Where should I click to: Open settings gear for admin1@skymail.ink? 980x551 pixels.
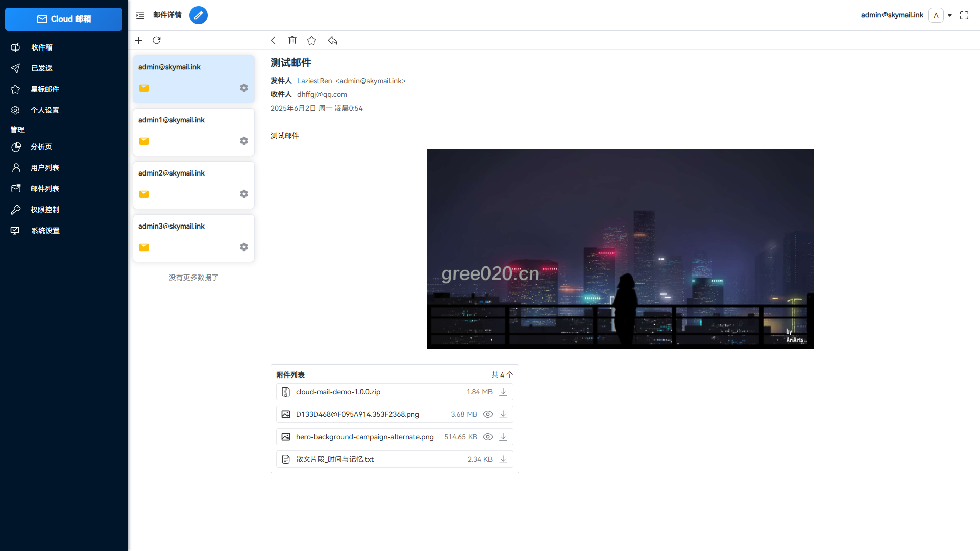coord(244,141)
